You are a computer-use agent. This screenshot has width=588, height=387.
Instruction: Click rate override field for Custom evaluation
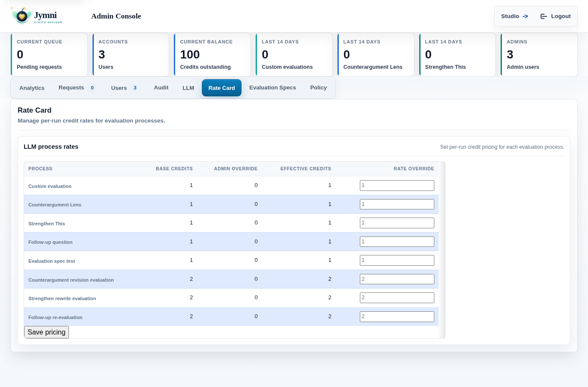397,185
